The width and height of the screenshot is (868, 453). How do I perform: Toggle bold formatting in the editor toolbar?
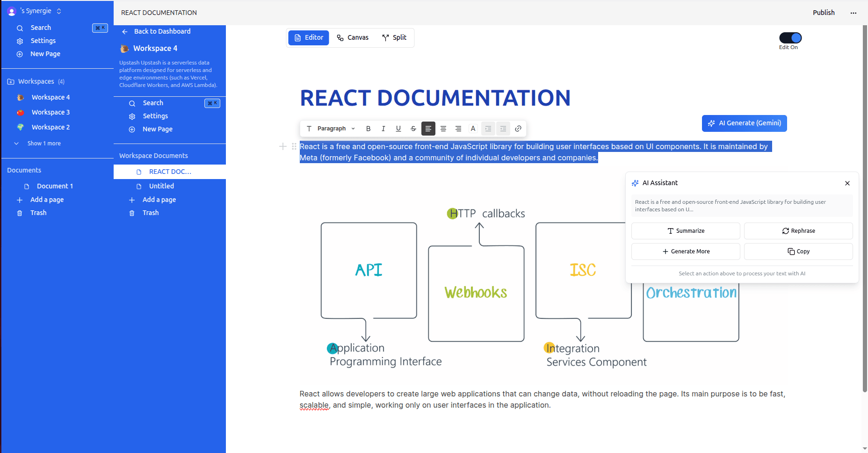pos(369,129)
